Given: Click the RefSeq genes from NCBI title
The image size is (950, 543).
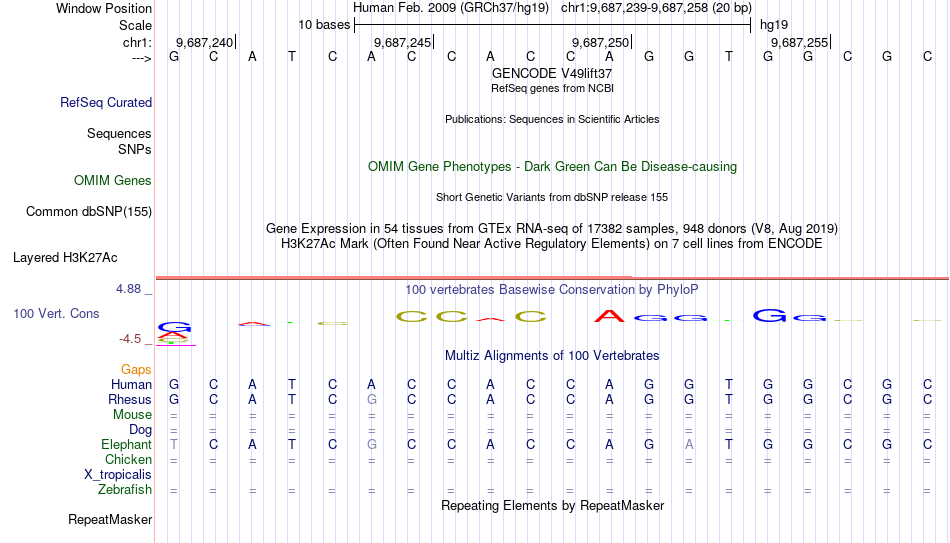Looking at the screenshot, I should coord(553,88).
